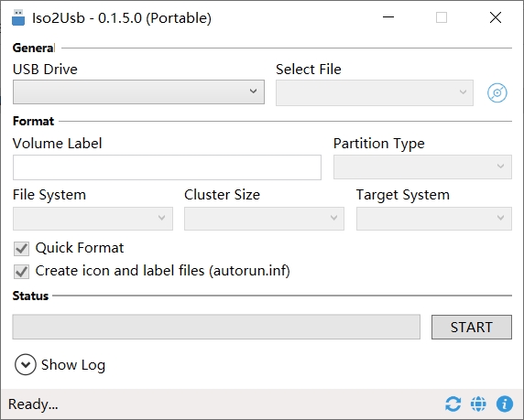Click the START button
This screenshot has height=420, width=524.
point(472,327)
